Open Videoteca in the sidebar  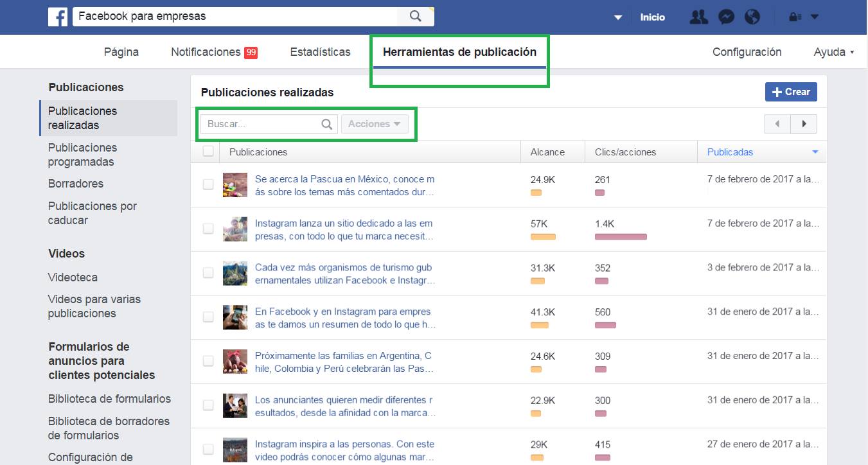tap(73, 277)
